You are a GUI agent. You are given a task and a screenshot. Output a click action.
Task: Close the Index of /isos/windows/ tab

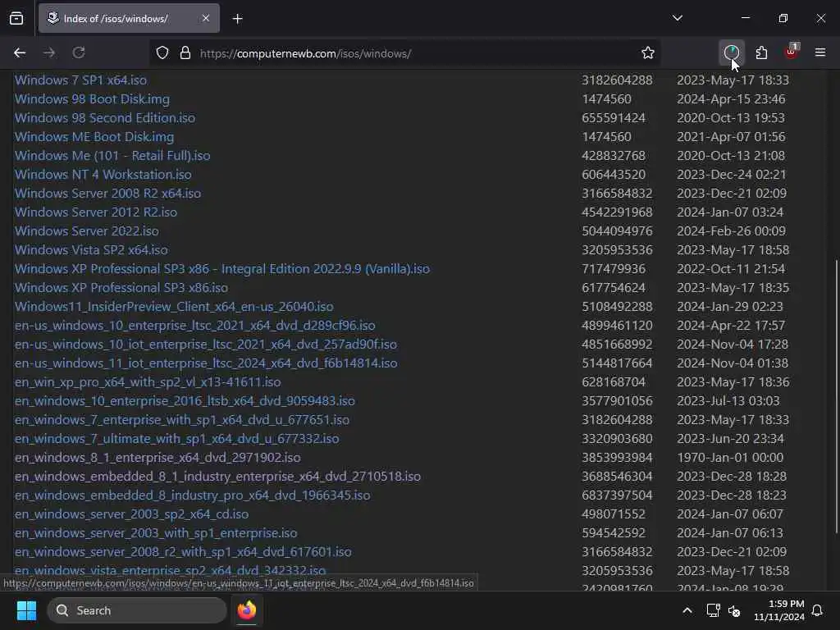pos(206,18)
